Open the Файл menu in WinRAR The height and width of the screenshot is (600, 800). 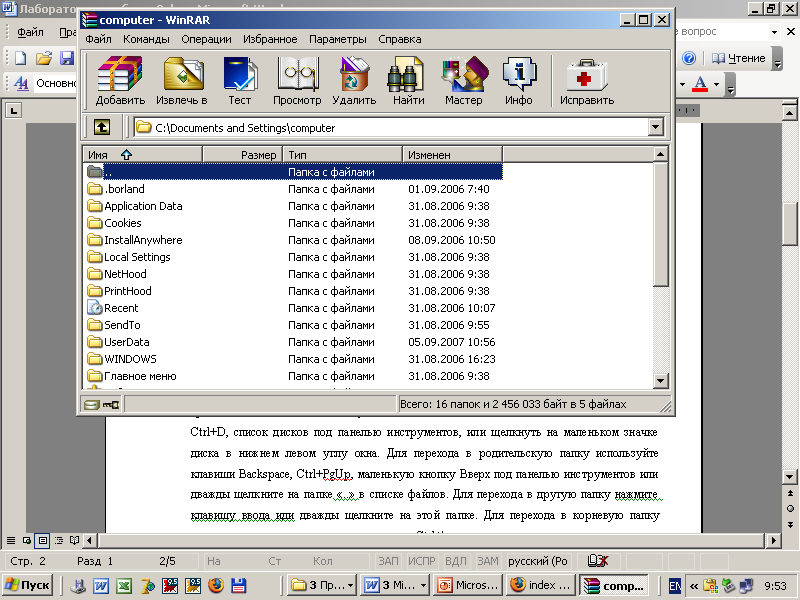pyautogui.click(x=98, y=39)
